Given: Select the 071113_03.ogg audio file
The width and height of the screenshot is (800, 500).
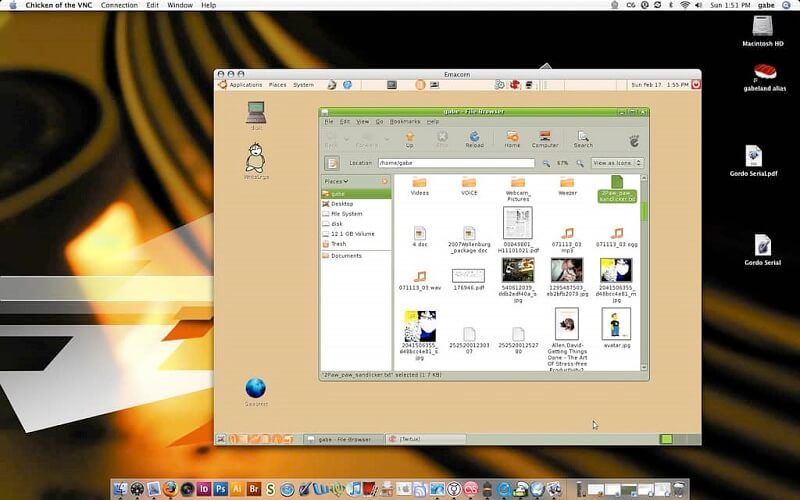Looking at the screenshot, I should pyautogui.click(x=616, y=237).
